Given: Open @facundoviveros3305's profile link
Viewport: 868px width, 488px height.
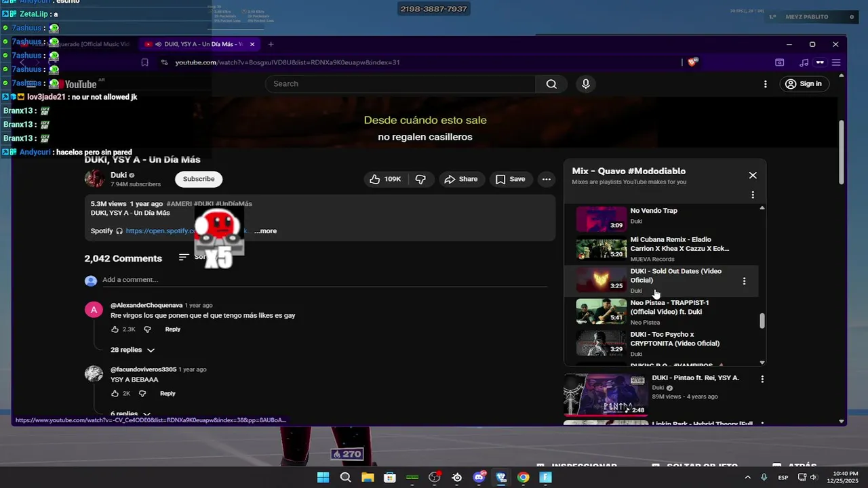Looking at the screenshot, I should (x=143, y=369).
